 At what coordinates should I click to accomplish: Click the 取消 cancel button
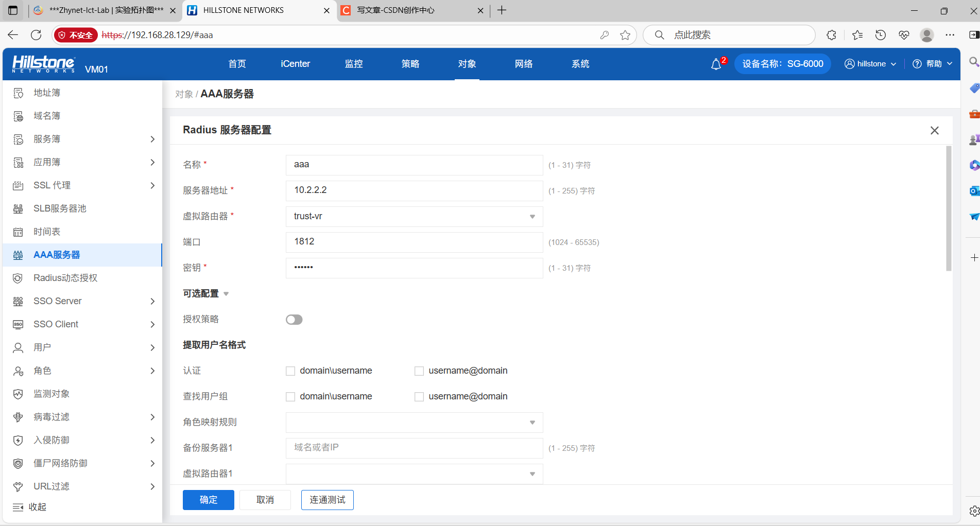[x=265, y=500]
